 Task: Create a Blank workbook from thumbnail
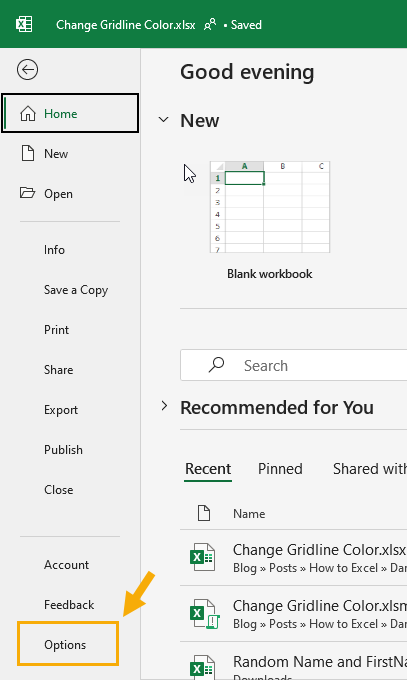270,206
